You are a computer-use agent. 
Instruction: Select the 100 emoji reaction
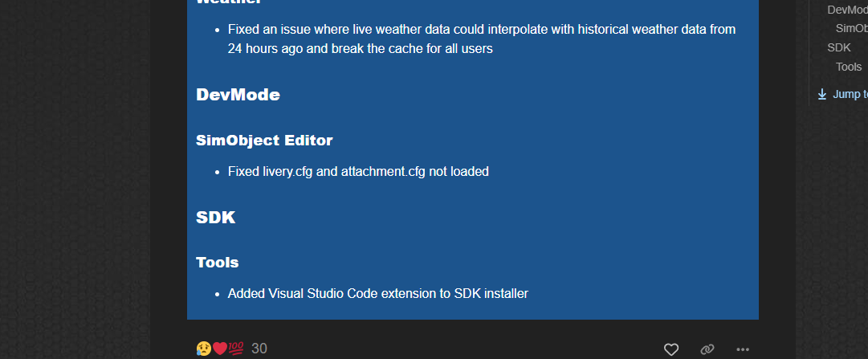coord(236,349)
